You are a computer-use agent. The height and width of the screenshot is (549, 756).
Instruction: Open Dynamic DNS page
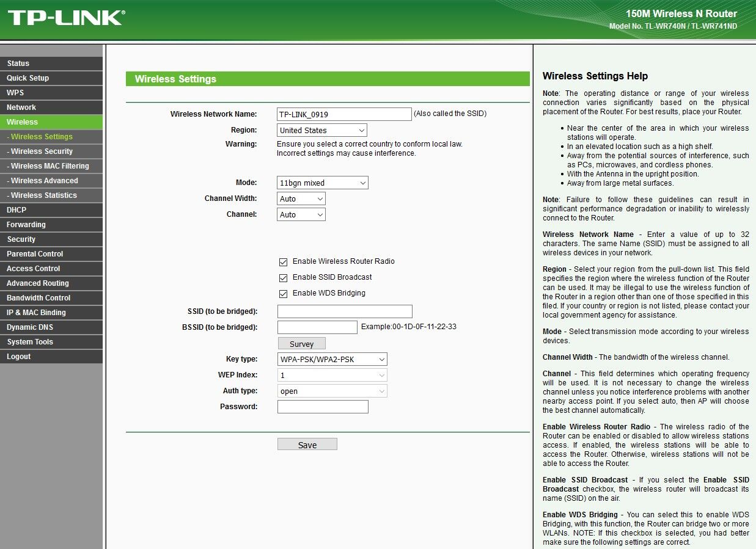tap(51, 327)
